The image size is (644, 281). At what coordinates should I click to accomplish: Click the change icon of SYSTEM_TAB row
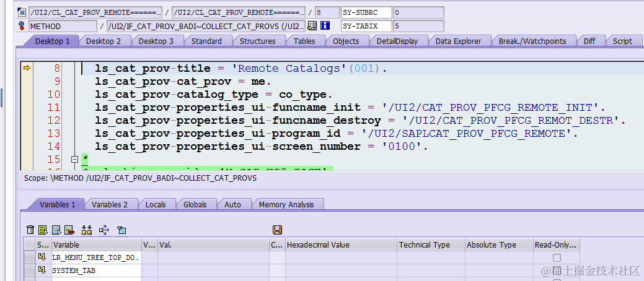(42, 270)
